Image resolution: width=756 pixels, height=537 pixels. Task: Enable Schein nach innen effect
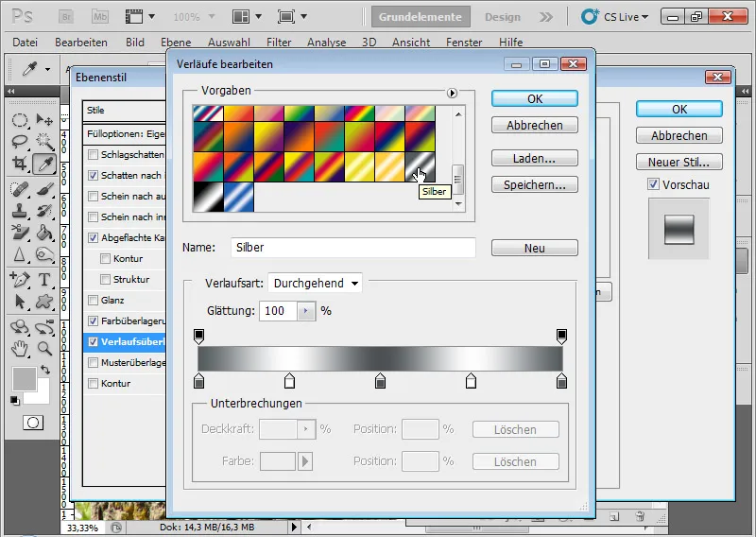click(x=93, y=217)
